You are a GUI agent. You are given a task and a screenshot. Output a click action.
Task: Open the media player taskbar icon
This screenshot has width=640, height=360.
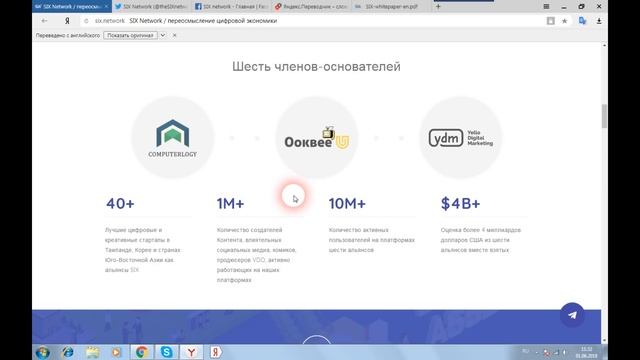(117, 352)
